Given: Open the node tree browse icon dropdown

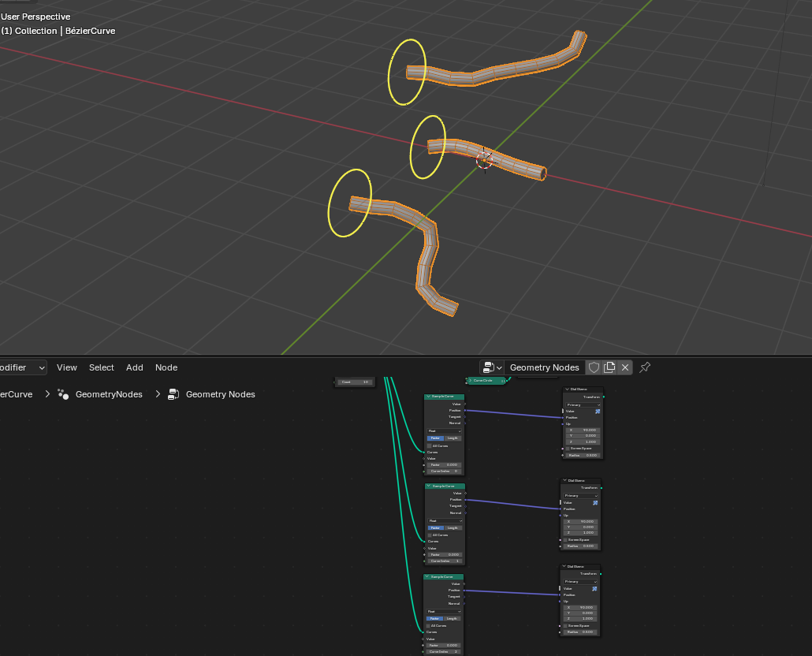Looking at the screenshot, I should (x=492, y=367).
